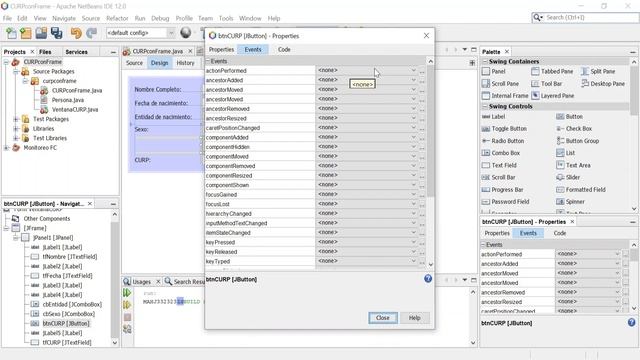Close the Palette panel tab
This screenshot has width=640, height=360.
507,51
